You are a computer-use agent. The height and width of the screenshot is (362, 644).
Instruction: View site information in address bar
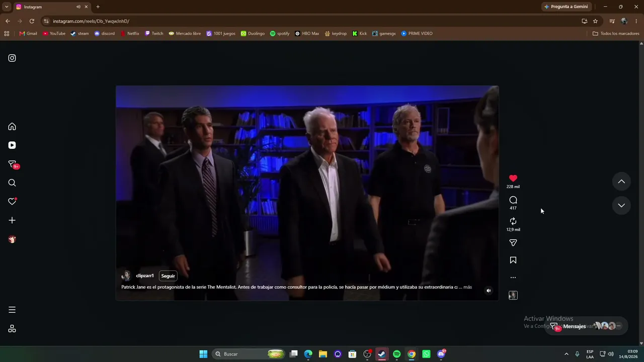[x=46, y=21]
